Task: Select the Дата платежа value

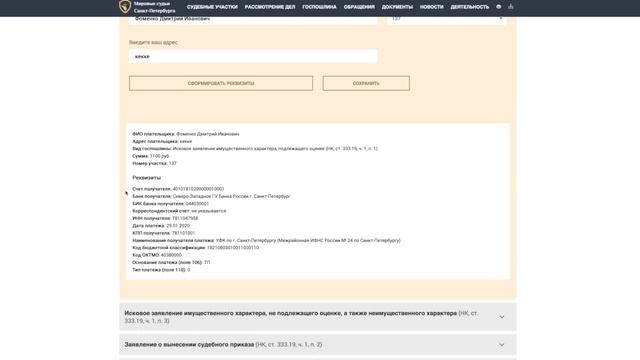Action: (178, 226)
